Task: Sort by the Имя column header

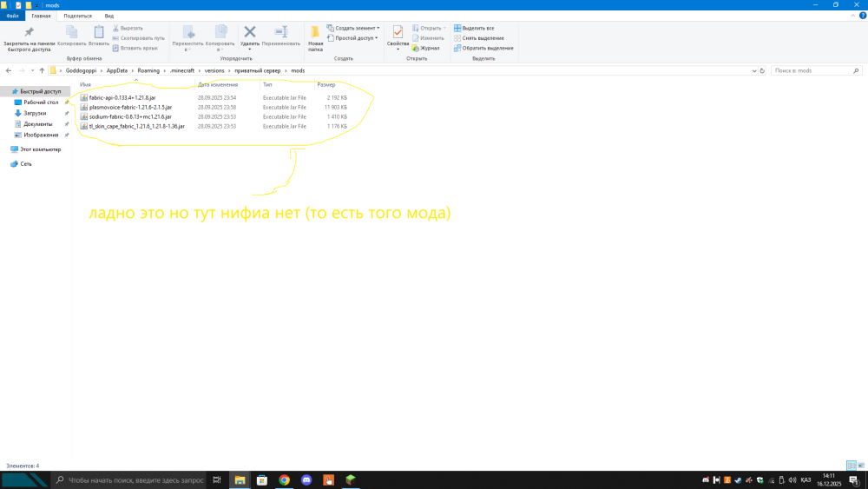Action: (85, 85)
